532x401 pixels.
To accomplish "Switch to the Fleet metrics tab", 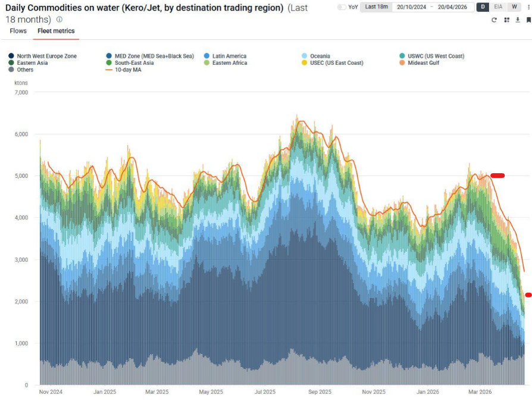I will 56,31.
